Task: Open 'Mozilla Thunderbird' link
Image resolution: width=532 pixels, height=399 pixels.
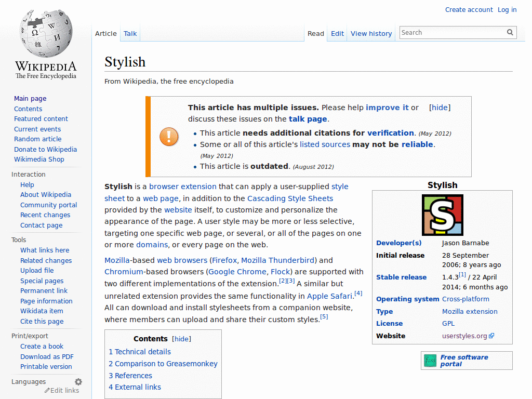Action: click(277, 260)
